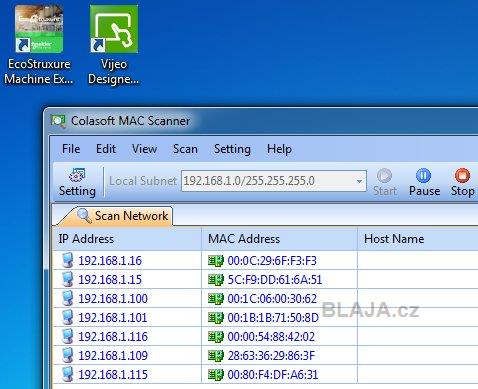Image resolution: width=478 pixels, height=389 pixels.
Task: Click network card icon beside 00:1C:06:00:30:62
Action: click(x=216, y=299)
